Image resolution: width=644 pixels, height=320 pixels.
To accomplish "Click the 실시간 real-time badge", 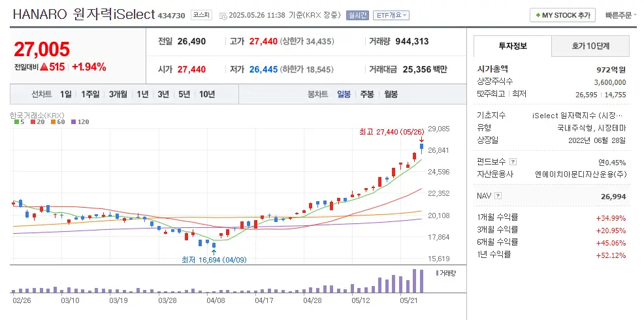I will (357, 15).
